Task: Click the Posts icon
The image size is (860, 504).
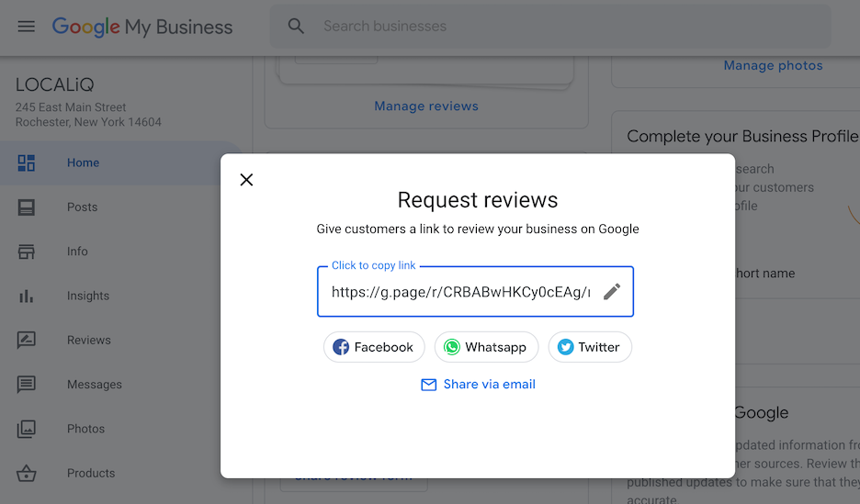Action: click(x=27, y=207)
